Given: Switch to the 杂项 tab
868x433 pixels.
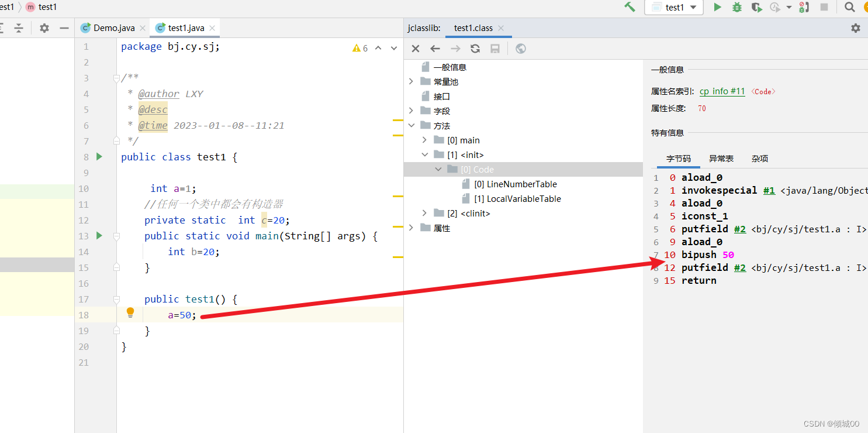Looking at the screenshot, I should tap(760, 159).
